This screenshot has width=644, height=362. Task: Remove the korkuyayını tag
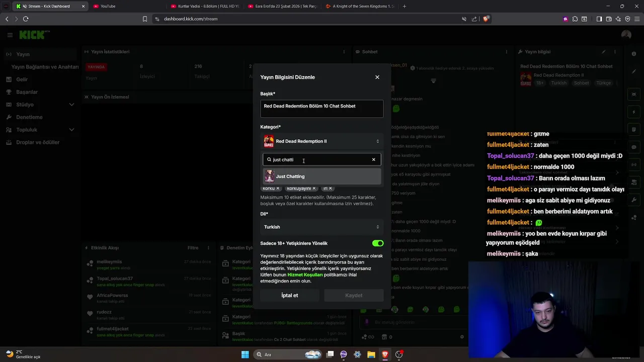[x=314, y=189]
